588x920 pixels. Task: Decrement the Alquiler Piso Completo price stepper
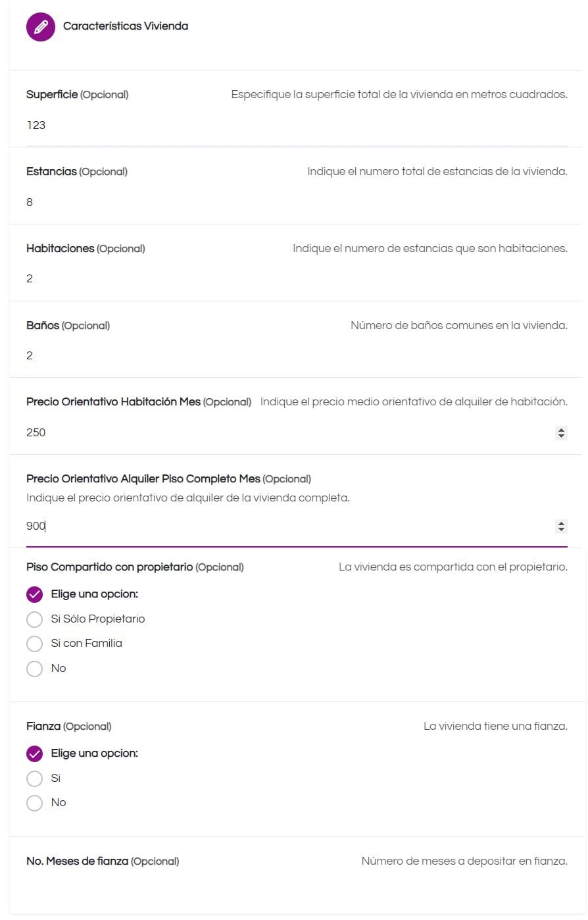click(561, 529)
